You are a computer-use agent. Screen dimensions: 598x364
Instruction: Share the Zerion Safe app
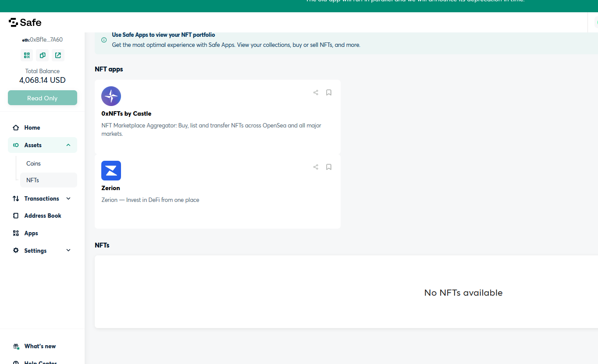(315, 167)
